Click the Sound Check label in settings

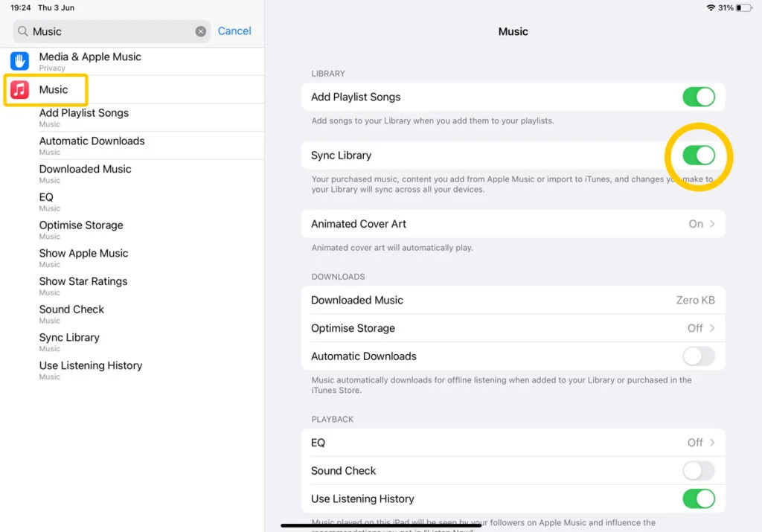click(343, 471)
